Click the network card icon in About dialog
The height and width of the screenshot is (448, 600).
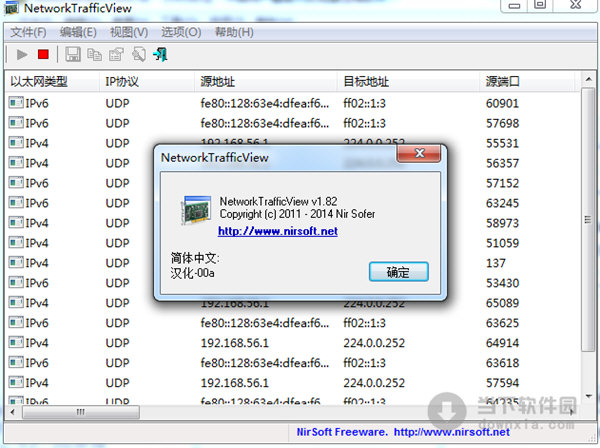(196, 210)
